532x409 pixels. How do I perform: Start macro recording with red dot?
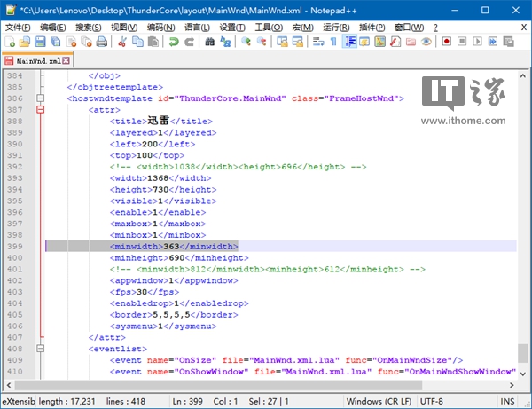(447, 42)
